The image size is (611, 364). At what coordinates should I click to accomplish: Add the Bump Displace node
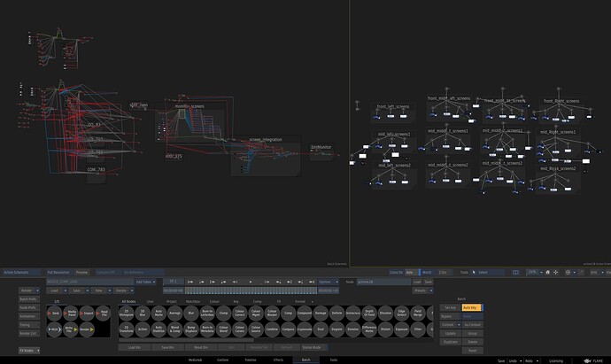coord(191,329)
